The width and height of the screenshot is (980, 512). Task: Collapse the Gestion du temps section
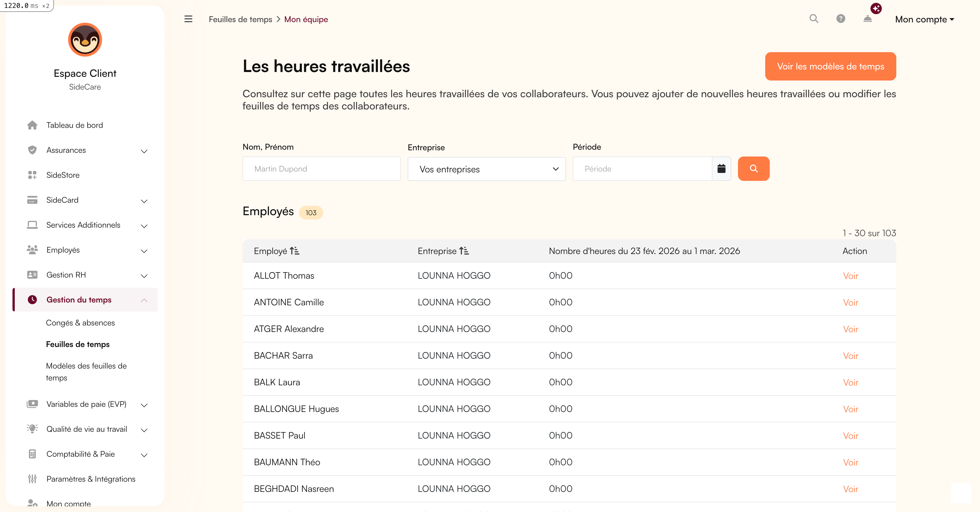click(x=144, y=300)
